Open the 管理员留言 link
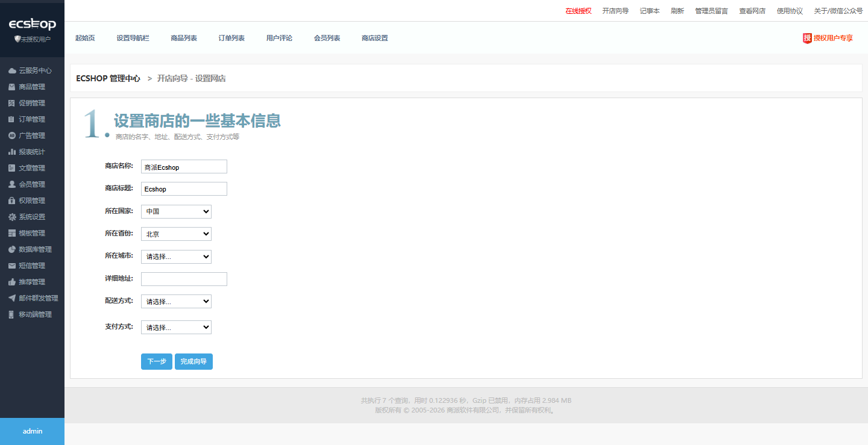This screenshot has height=445, width=868. [711, 11]
